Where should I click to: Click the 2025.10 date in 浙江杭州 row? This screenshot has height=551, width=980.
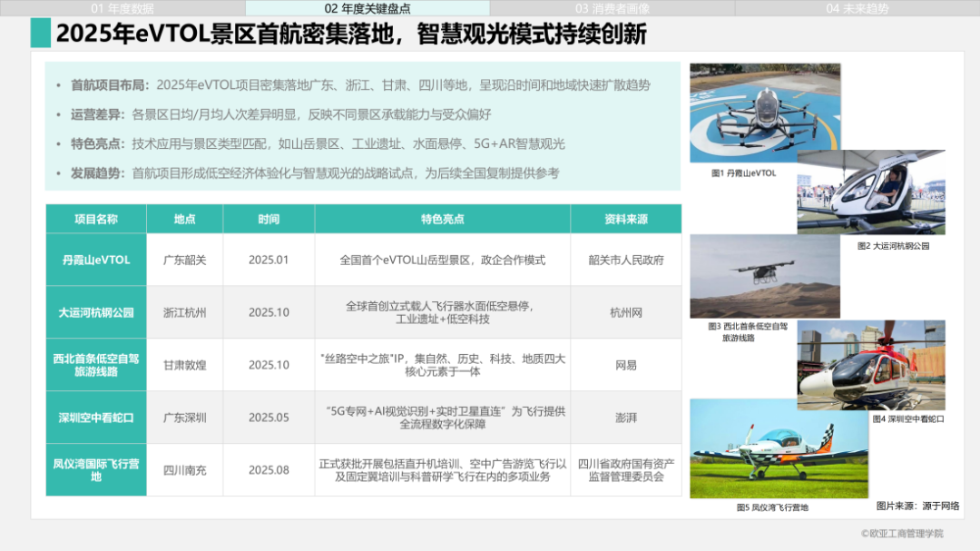269,312
